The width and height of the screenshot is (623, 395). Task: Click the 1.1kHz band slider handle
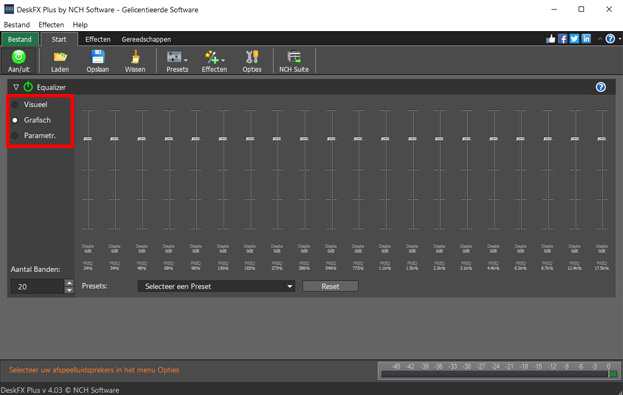(385, 139)
